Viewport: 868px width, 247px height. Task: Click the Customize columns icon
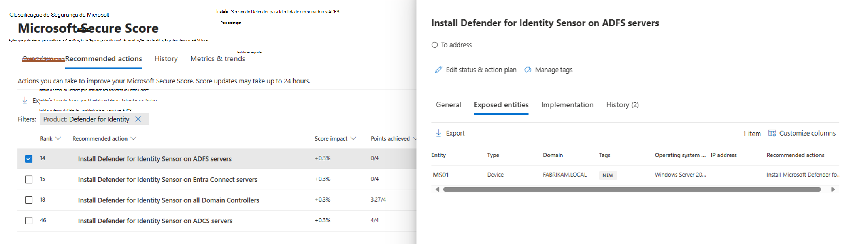(772, 133)
